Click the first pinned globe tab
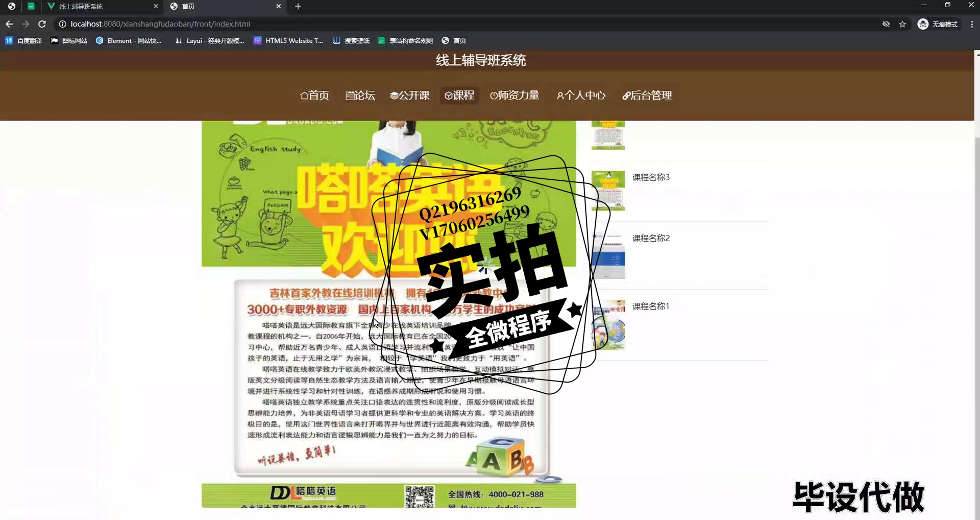Image resolution: width=980 pixels, height=520 pixels. (11, 6)
